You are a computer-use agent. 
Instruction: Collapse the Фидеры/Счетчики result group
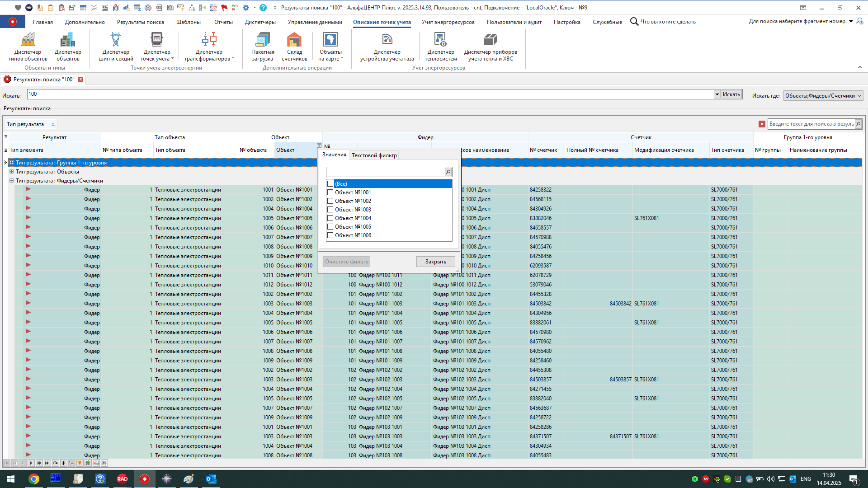[12, 181]
